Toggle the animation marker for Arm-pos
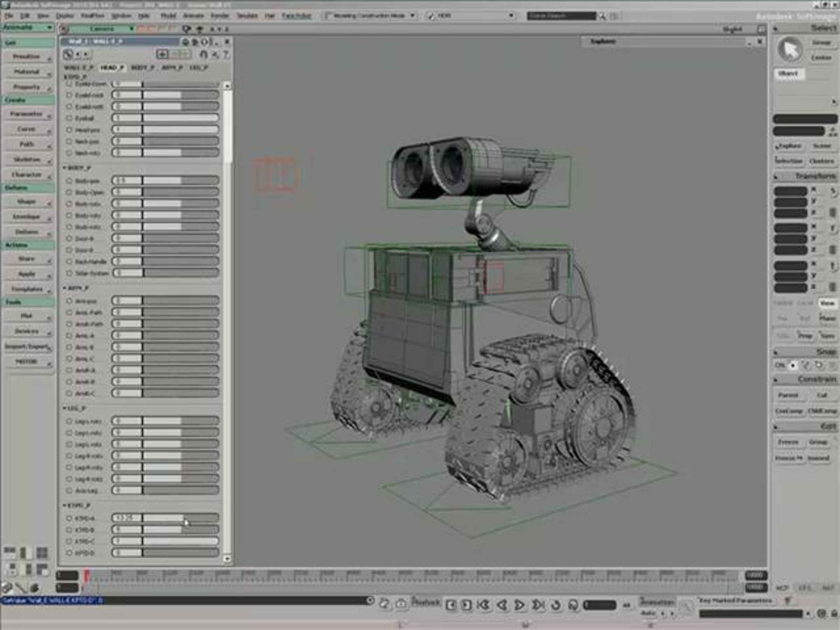 (x=69, y=301)
